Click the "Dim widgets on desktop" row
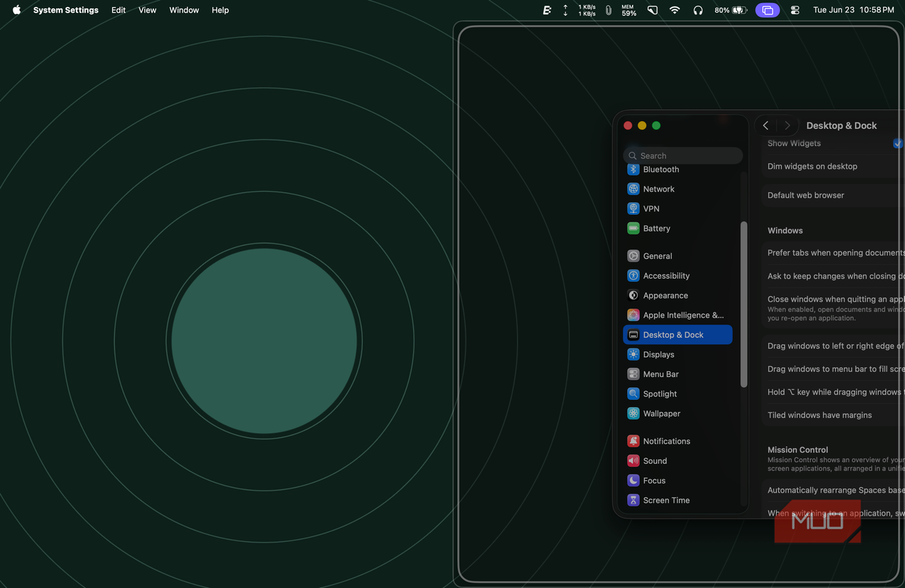The width and height of the screenshot is (905, 588). tap(833, 167)
